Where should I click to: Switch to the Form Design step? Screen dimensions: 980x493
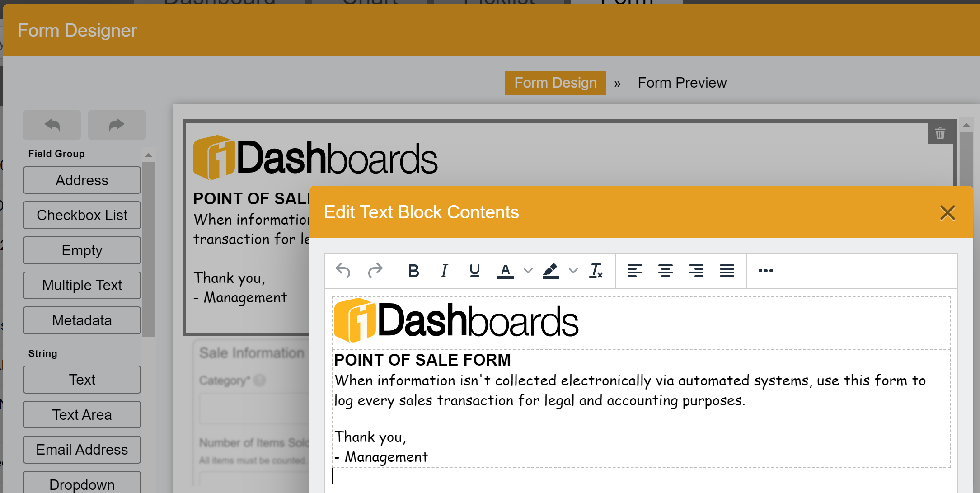(x=555, y=83)
